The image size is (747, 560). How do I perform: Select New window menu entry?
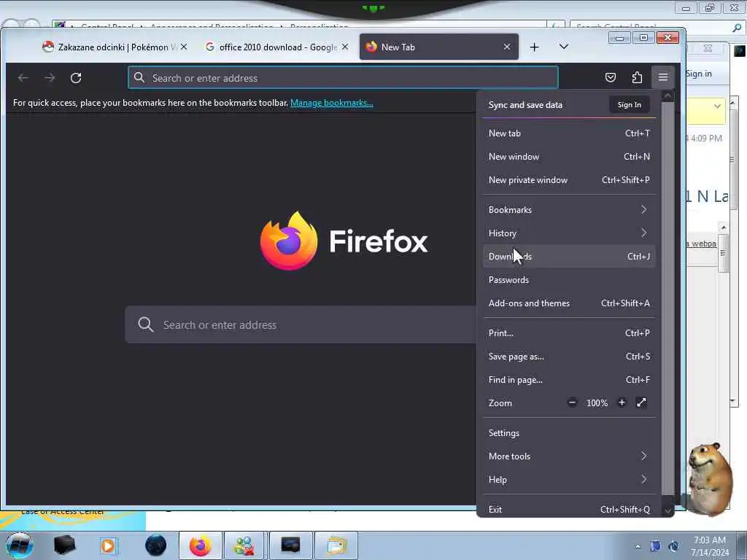click(569, 157)
